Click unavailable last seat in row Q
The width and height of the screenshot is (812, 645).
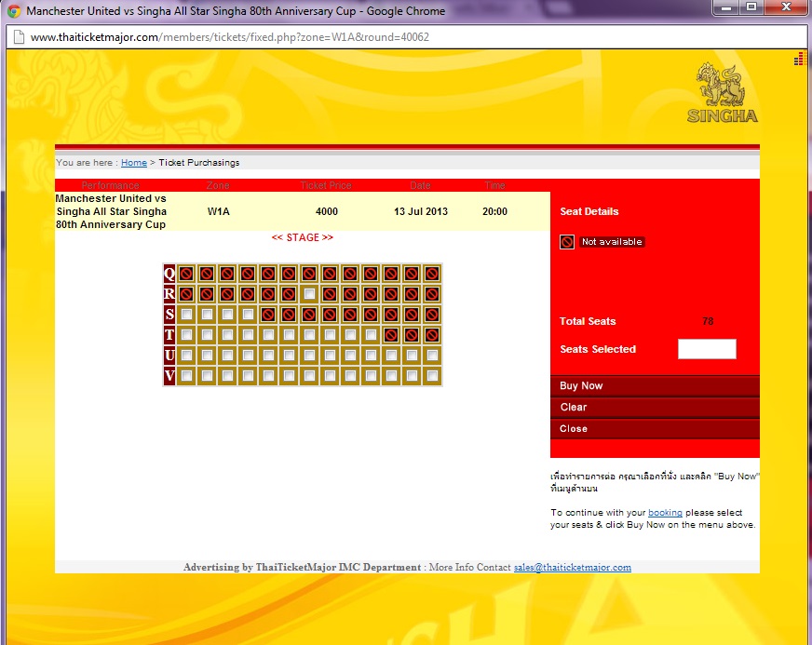point(432,274)
